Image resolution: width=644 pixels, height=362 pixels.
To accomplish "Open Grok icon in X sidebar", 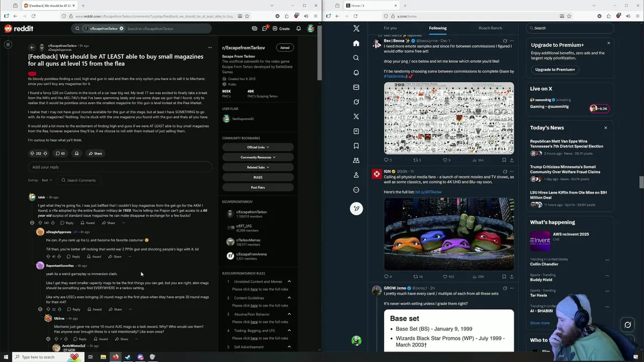I will 356,102.
